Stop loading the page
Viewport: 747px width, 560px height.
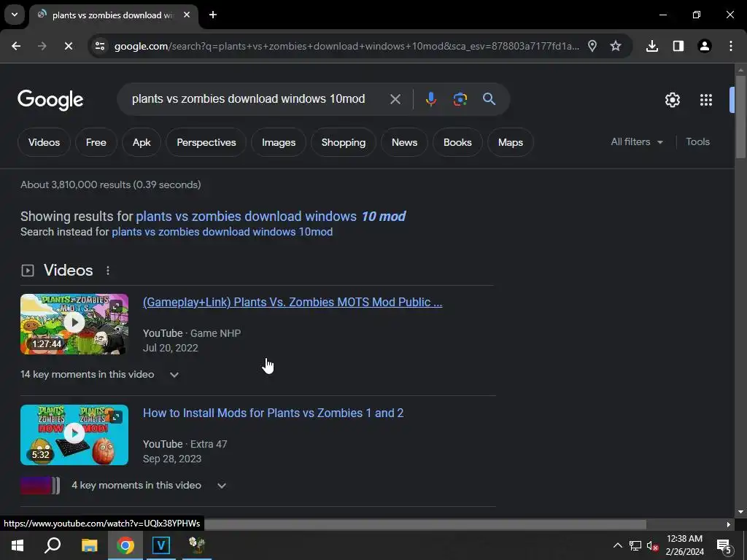pos(68,46)
